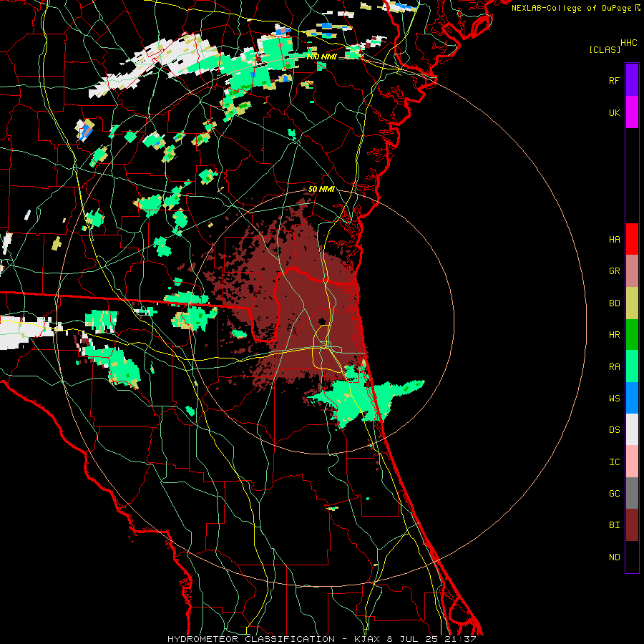This screenshot has height=644, width=644.
Task: Click the 'KJAX' radar site identifier
Action: 367,639
